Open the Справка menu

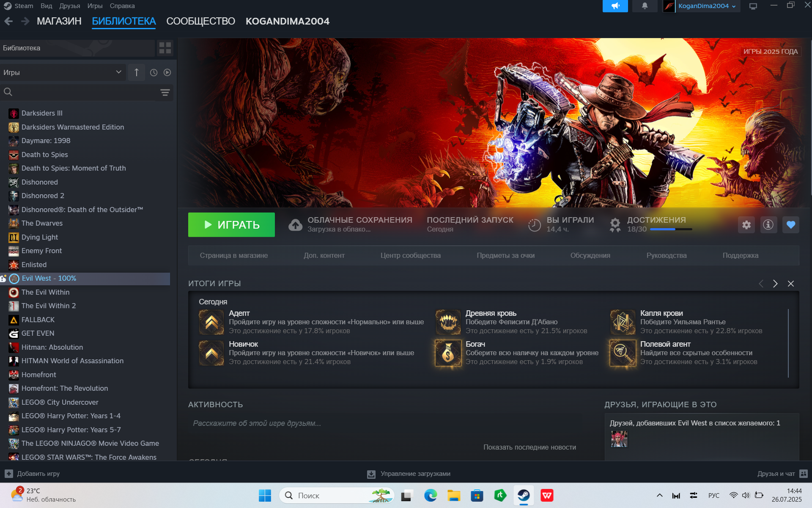point(122,6)
